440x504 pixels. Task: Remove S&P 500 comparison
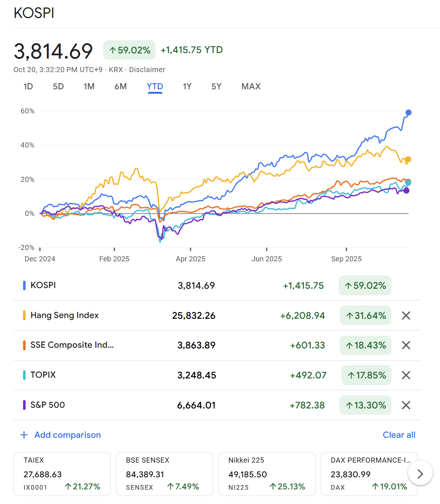pyautogui.click(x=406, y=405)
